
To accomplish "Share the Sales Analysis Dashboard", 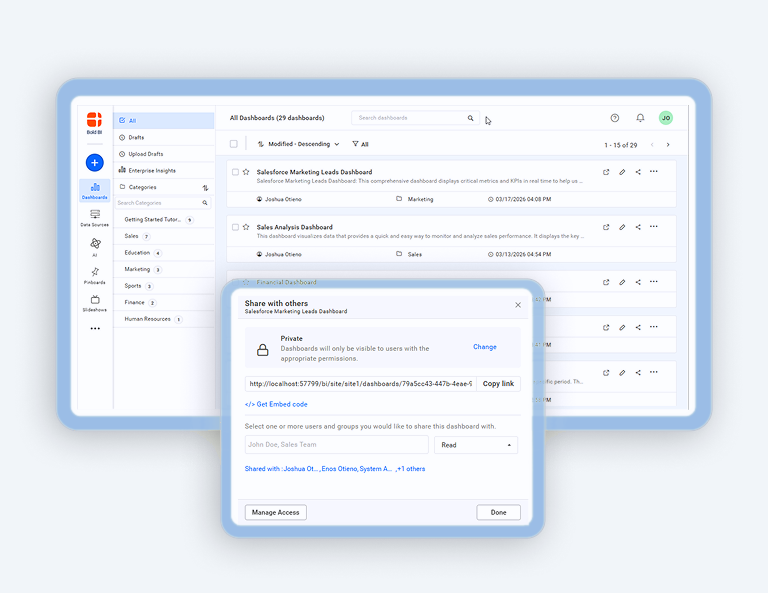I will (638, 227).
